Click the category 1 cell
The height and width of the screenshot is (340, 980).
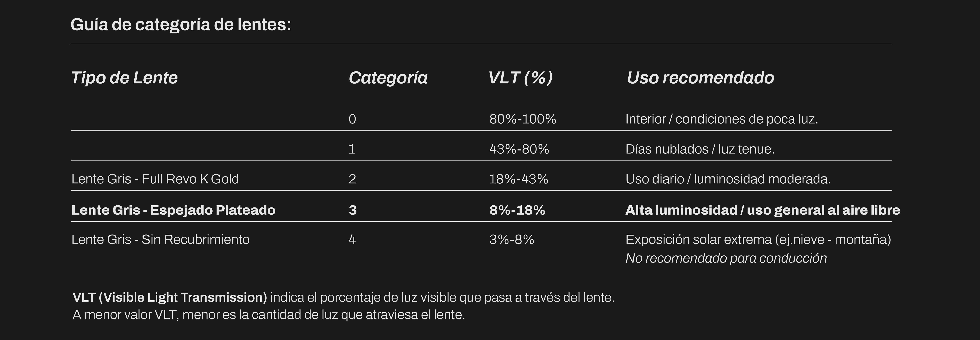[352, 149]
